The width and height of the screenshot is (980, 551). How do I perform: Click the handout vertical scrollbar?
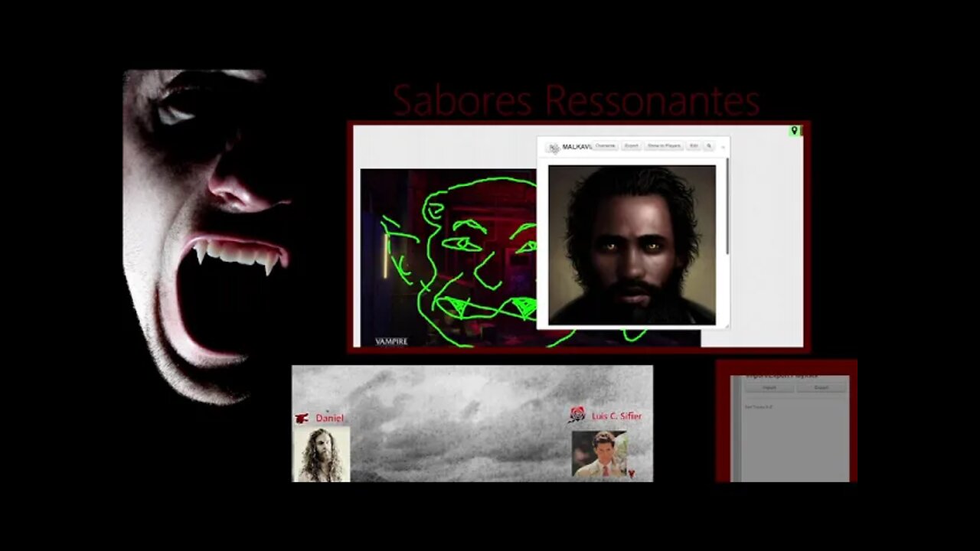coord(727,207)
